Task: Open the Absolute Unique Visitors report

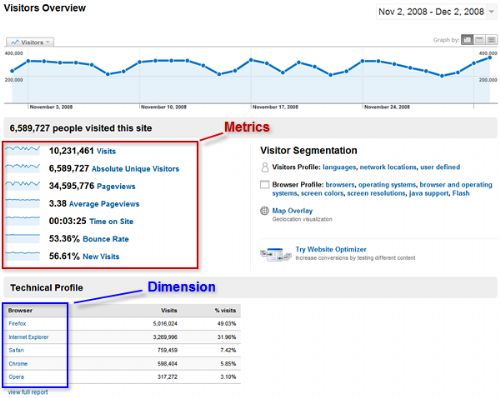Action: pos(135,169)
